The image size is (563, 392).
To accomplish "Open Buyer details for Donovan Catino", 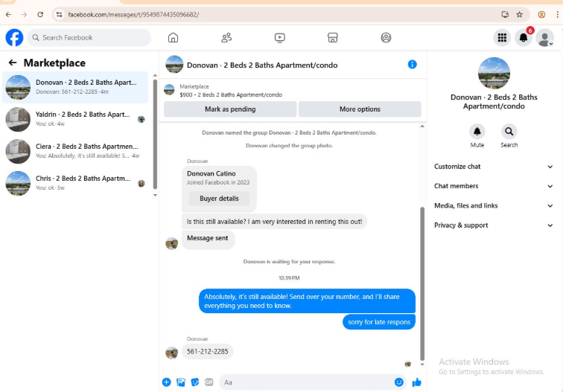I will click(219, 199).
